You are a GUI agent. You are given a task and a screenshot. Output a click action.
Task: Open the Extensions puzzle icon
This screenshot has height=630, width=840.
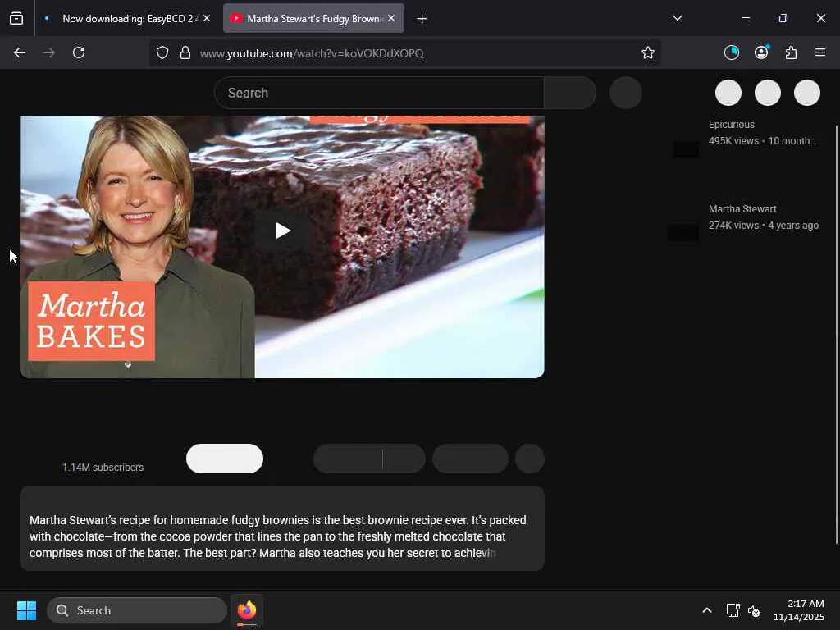(791, 52)
